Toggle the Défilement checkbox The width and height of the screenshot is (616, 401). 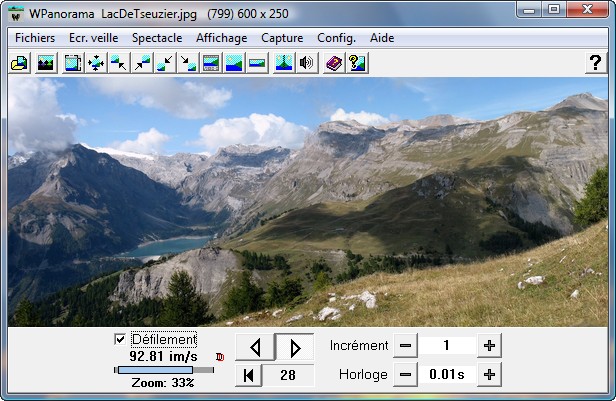click(121, 340)
